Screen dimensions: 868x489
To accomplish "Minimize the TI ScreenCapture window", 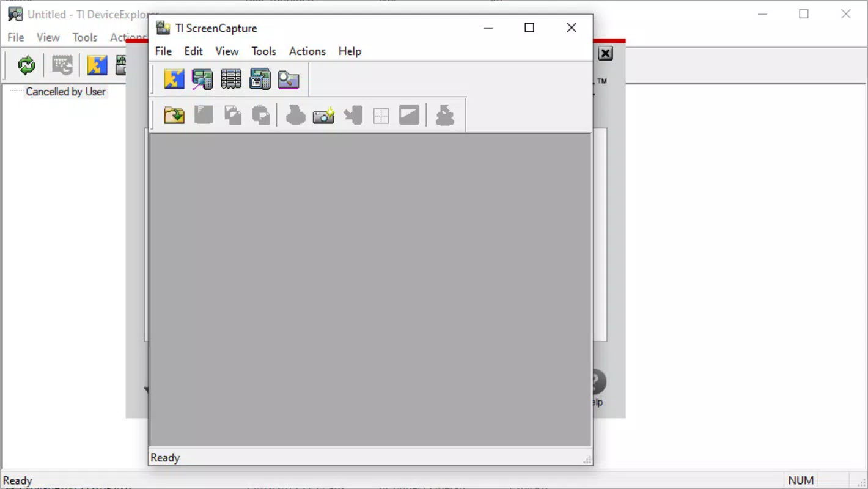I will coord(488,28).
